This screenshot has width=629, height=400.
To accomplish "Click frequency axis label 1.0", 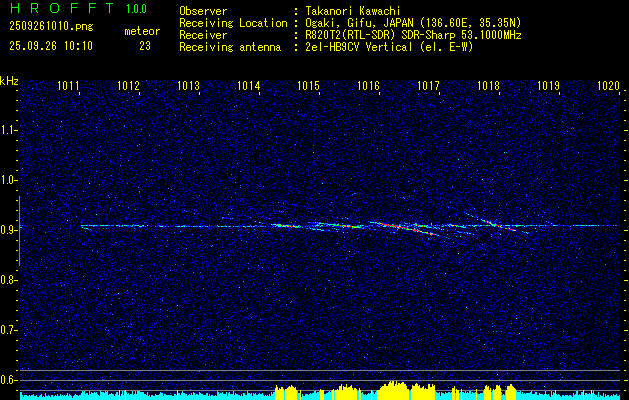I will click(x=9, y=181).
